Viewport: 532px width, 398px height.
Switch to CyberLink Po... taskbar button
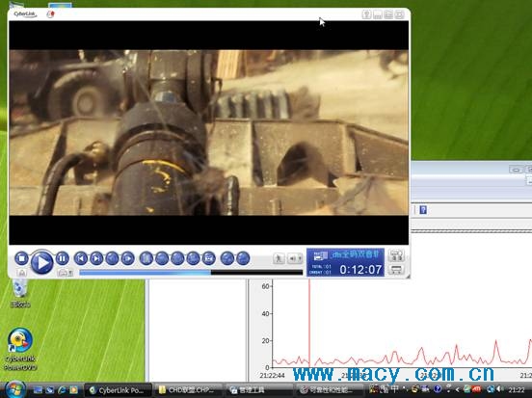[x=118, y=390]
